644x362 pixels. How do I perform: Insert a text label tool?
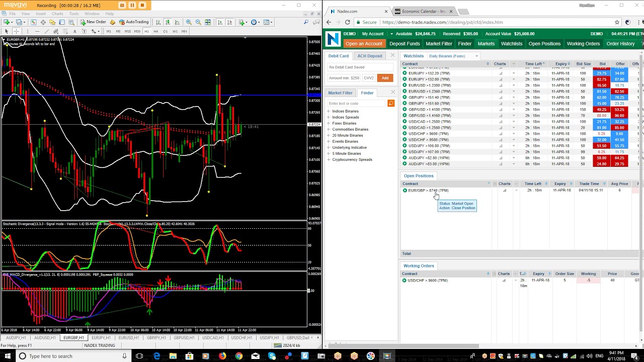(x=74, y=31)
